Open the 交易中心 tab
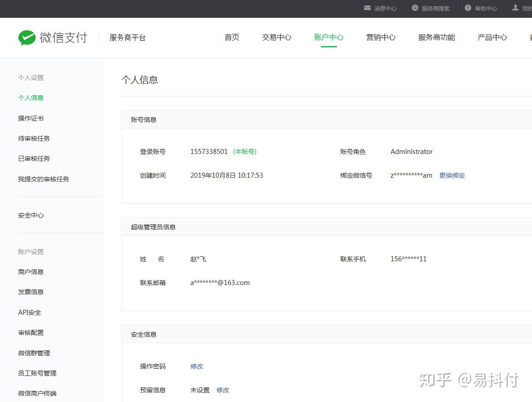Viewport: 532px width, 402px height. point(277,37)
